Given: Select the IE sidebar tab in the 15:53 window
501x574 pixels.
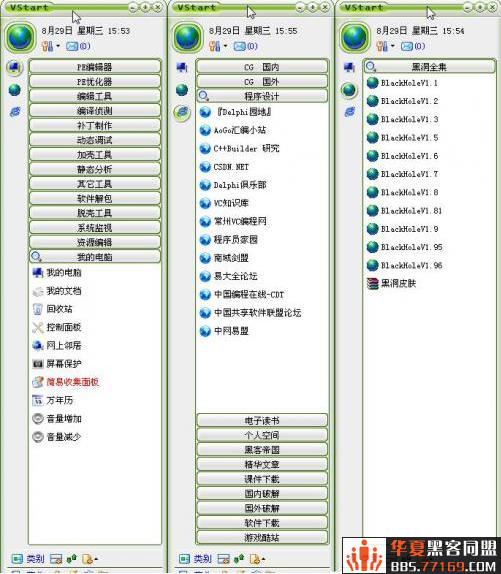Looking at the screenshot, I should tap(15, 112).
